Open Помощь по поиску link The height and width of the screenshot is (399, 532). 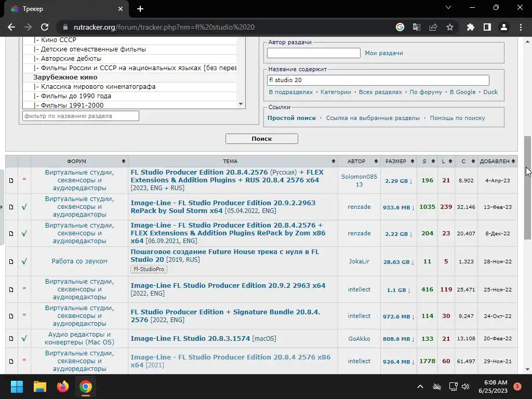point(457,118)
